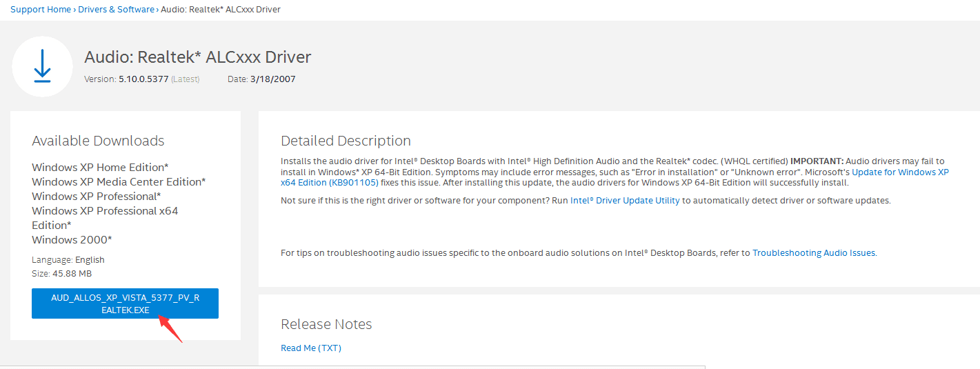The width and height of the screenshot is (980, 369).
Task: Click the Release Notes heading
Action: tap(326, 324)
